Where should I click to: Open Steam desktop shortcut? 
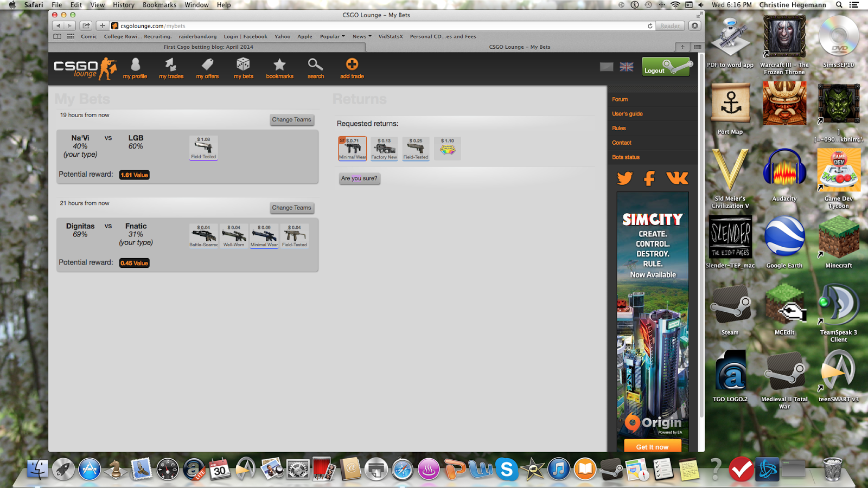pos(730,310)
